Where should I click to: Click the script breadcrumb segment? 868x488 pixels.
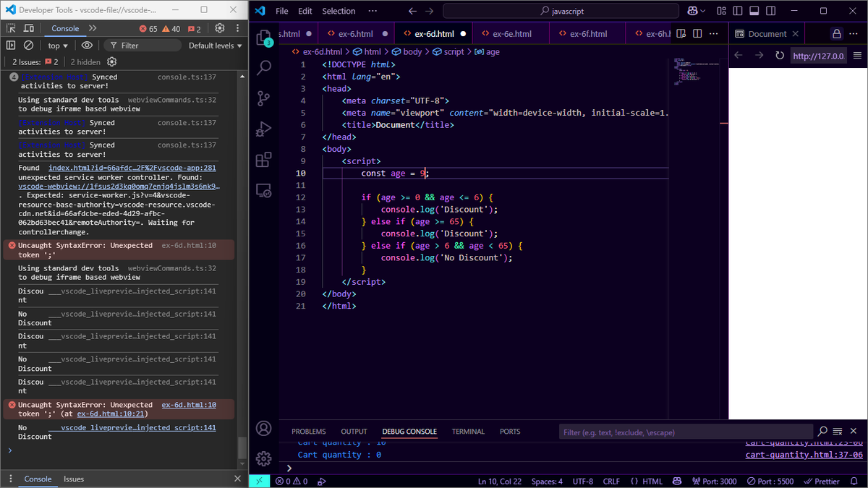[x=448, y=52]
